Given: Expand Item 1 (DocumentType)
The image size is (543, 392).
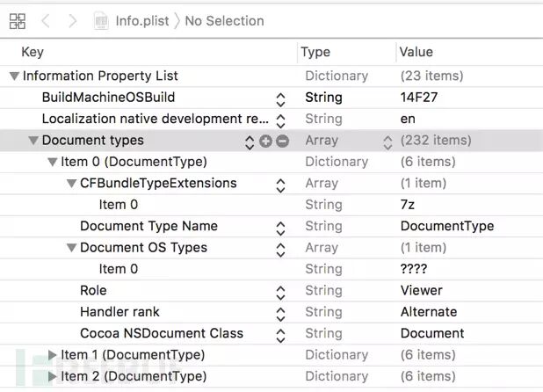Looking at the screenshot, I should coord(53,355).
